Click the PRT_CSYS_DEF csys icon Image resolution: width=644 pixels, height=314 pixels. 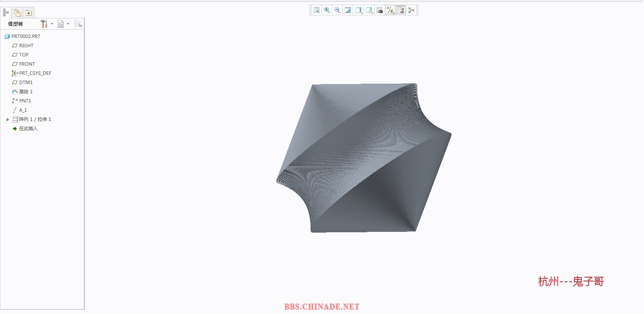[15, 73]
